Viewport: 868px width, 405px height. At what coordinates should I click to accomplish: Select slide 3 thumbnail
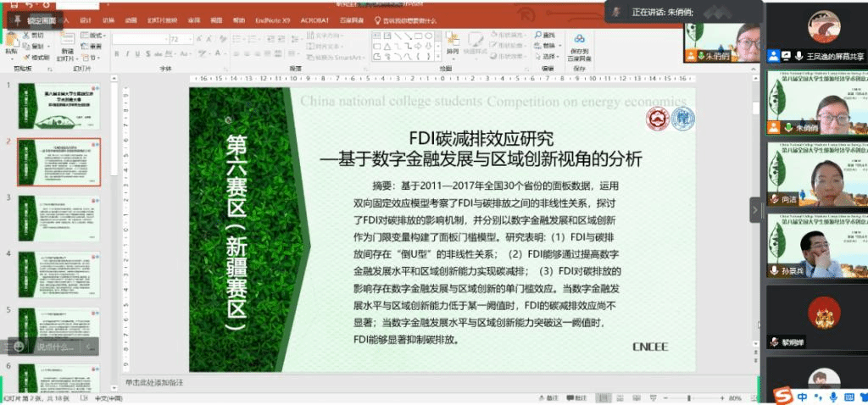tap(58, 218)
